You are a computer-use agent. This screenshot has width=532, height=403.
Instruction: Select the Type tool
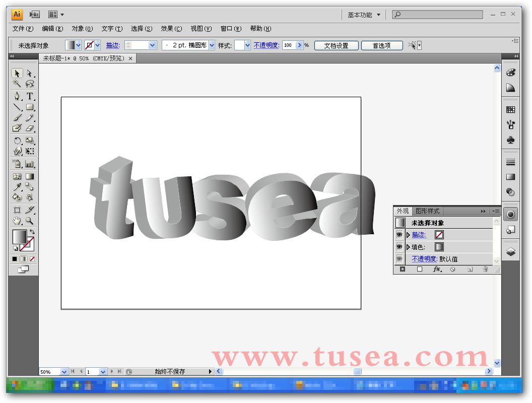coord(30,96)
